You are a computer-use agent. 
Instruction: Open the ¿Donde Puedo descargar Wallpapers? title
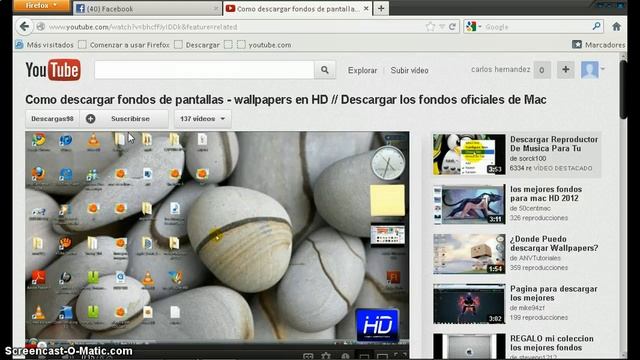tap(554, 243)
